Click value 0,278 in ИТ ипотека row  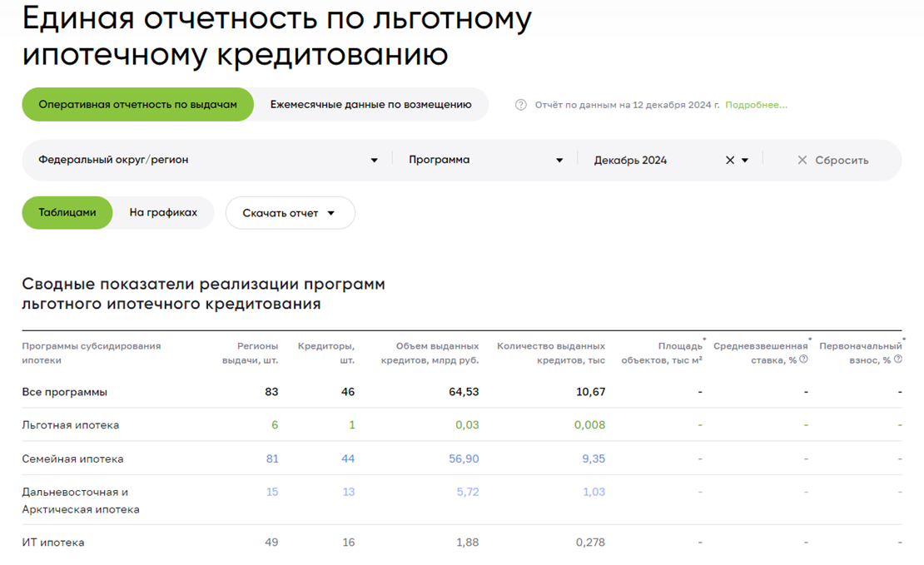coord(590,542)
